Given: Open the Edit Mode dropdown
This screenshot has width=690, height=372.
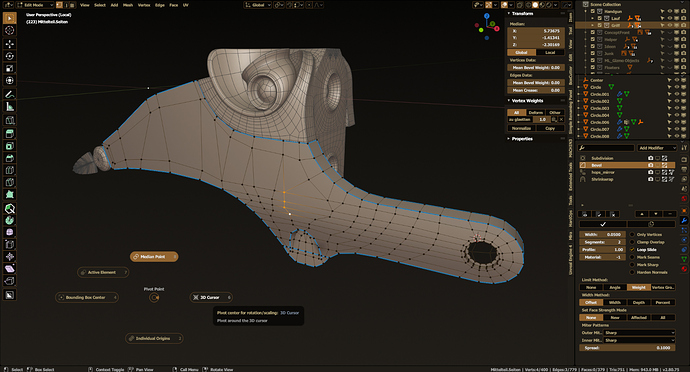Looking at the screenshot, I should pyautogui.click(x=35, y=5).
